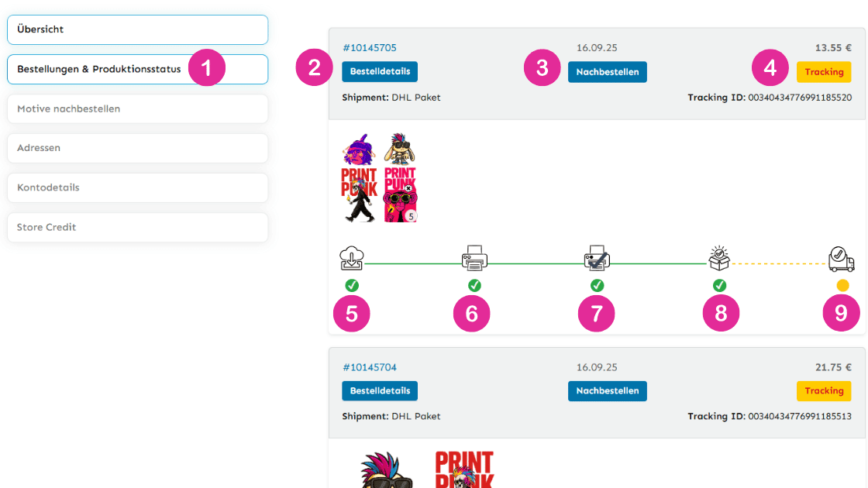Open Store Credit in sidebar
This screenshot has height=488, width=868.
pyautogui.click(x=137, y=228)
